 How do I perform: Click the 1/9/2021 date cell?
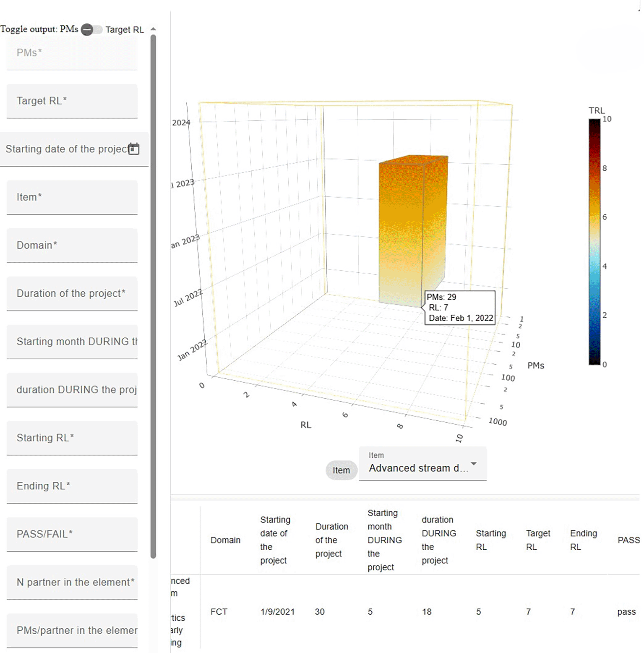277,612
